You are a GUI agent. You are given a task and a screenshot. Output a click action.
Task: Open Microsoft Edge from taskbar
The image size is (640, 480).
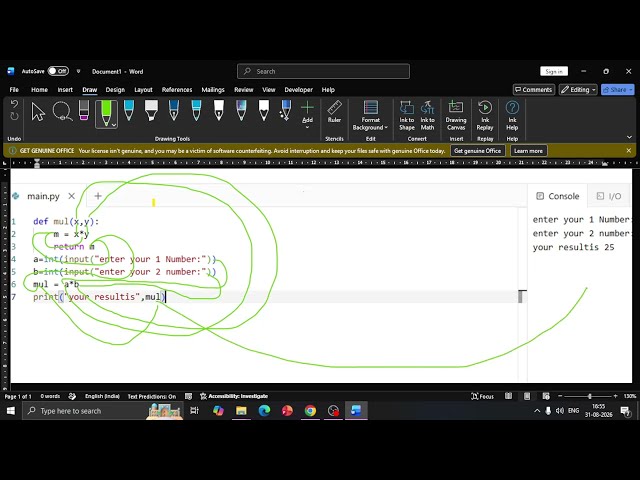tap(264, 411)
